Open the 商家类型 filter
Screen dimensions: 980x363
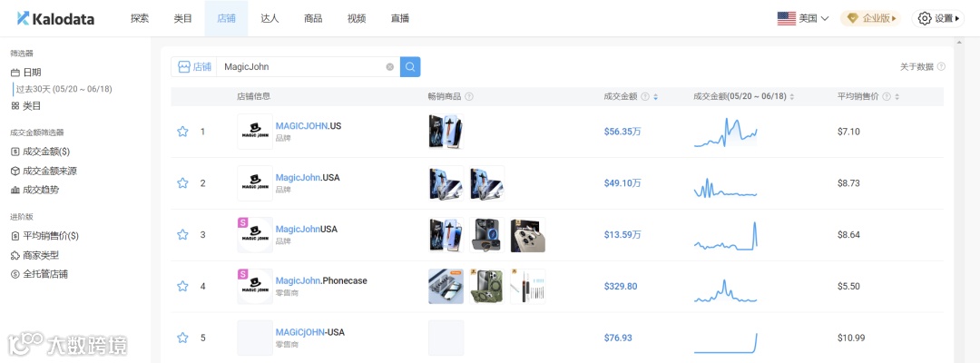click(x=35, y=256)
